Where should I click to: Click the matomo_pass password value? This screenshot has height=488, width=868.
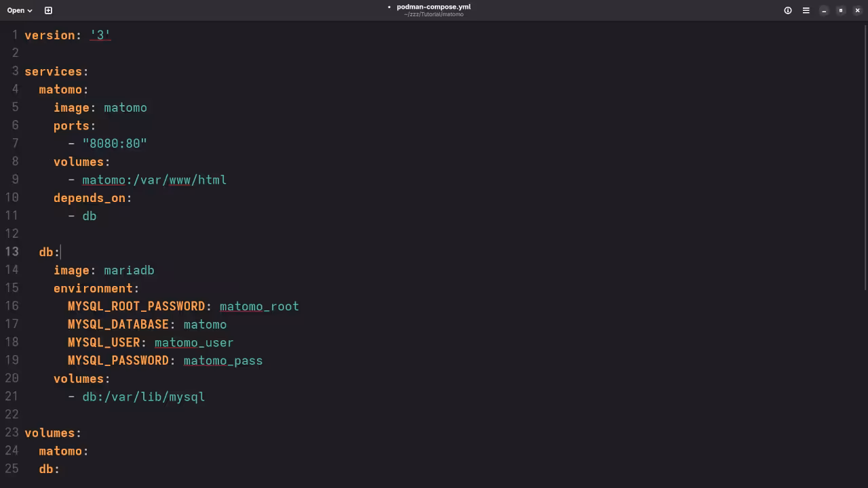[223, 361]
